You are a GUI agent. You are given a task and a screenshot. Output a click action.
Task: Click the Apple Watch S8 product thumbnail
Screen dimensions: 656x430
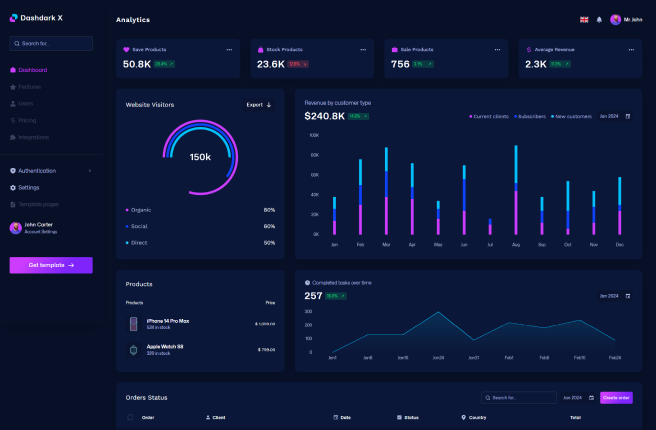coord(133,350)
